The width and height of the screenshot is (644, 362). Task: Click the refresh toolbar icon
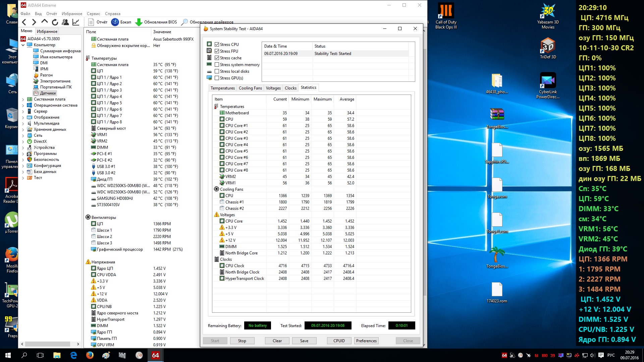[x=55, y=22]
